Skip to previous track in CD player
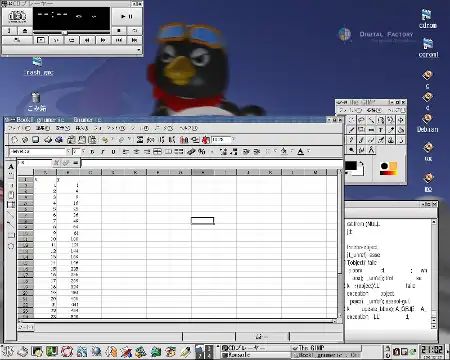Image resolution: width=450 pixels, height=360 pixels. click(x=119, y=40)
